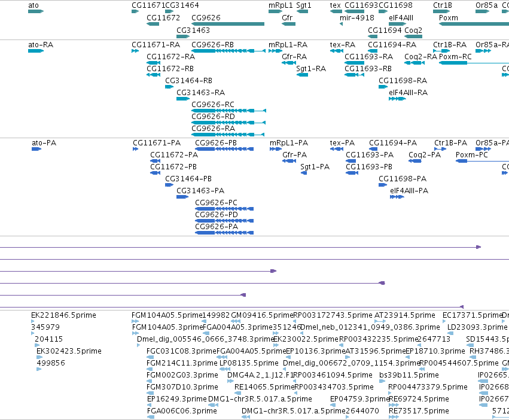Click EST FGM002G03.3prime label

(182, 375)
